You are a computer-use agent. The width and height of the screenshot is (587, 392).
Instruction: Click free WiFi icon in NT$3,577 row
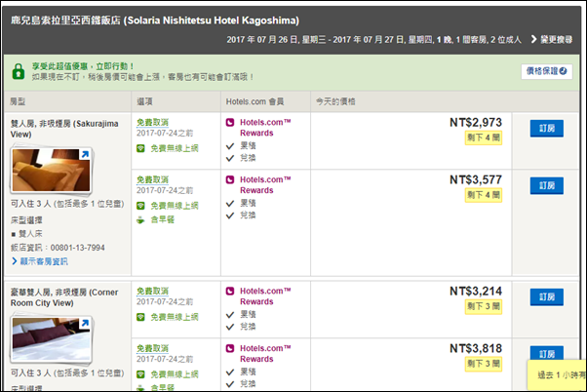[x=140, y=206]
